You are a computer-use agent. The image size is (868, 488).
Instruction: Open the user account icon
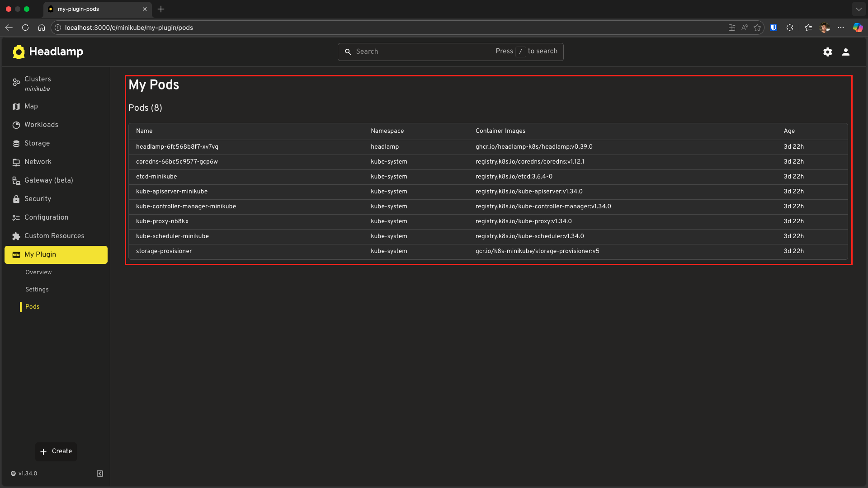pyautogui.click(x=846, y=52)
